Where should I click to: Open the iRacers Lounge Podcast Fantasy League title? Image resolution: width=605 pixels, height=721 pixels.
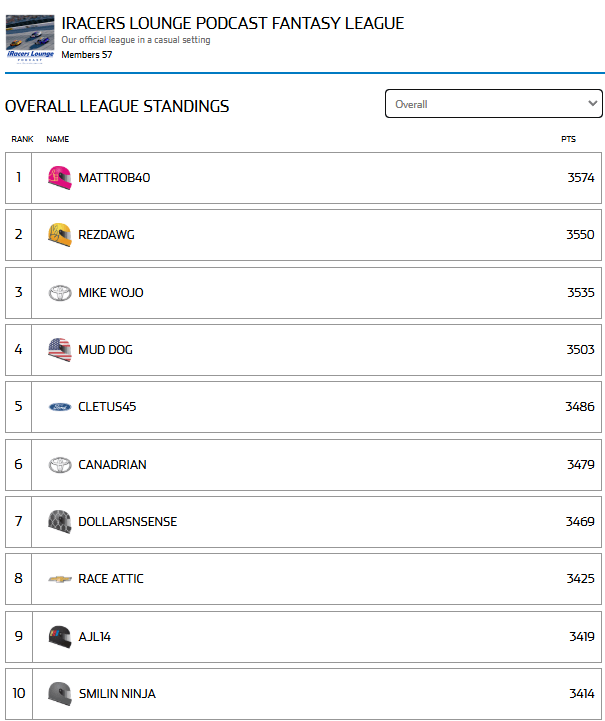(233, 23)
